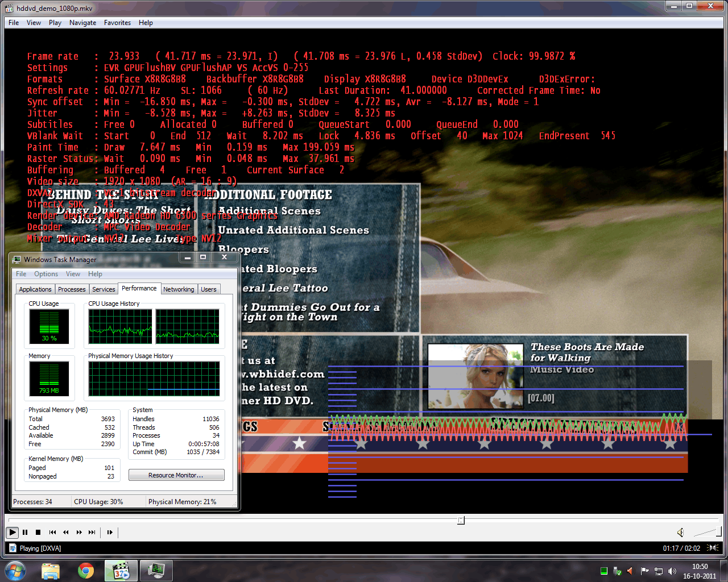Viewport: 728px width, 582px height.
Task: Click the Media Player Classic taskbar icon
Action: pyautogui.click(x=121, y=571)
